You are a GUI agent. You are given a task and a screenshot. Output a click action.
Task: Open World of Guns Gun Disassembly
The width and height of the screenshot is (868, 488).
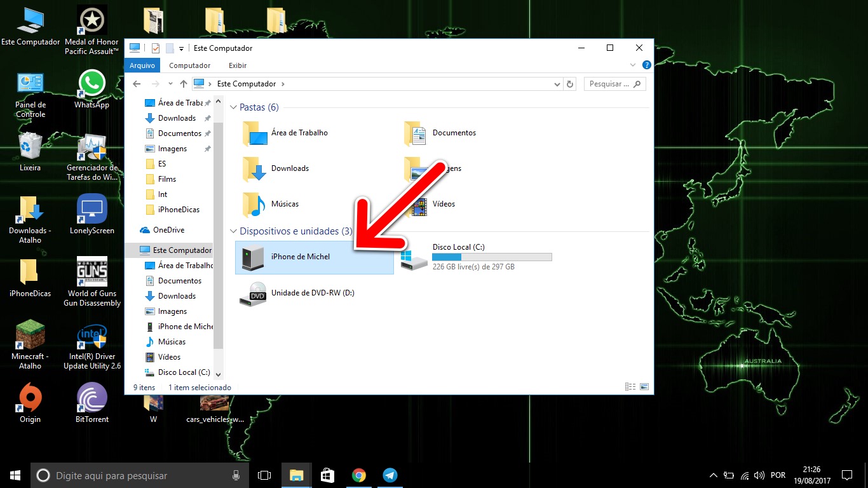(x=92, y=282)
